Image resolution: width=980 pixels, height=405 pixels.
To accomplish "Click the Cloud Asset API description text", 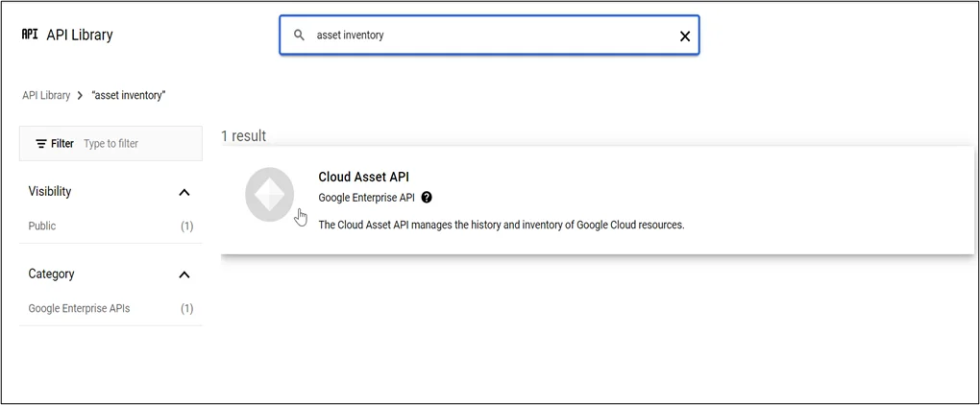I will pyautogui.click(x=501, y=225).
